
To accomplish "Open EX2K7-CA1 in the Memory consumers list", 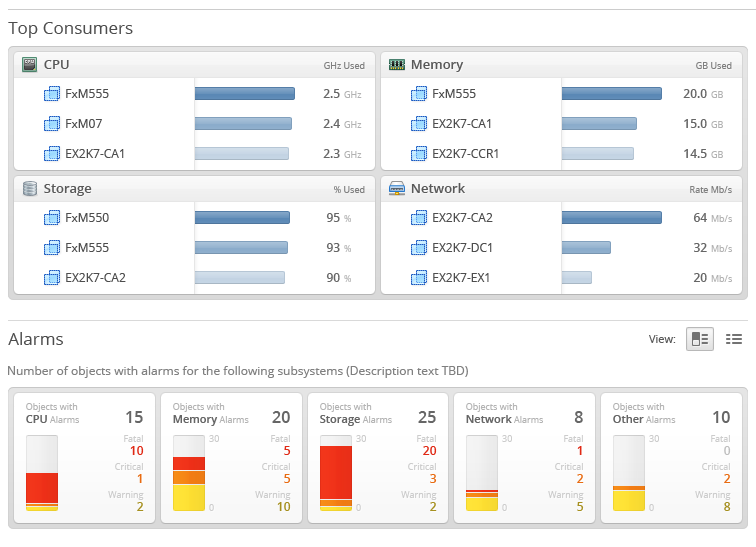I will tap(461, 124).
